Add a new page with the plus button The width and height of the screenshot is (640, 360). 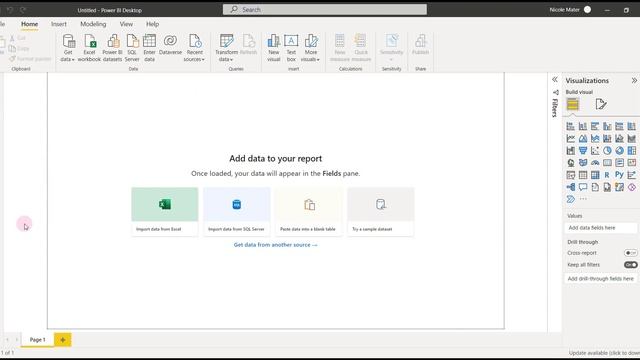click(63, 340)
